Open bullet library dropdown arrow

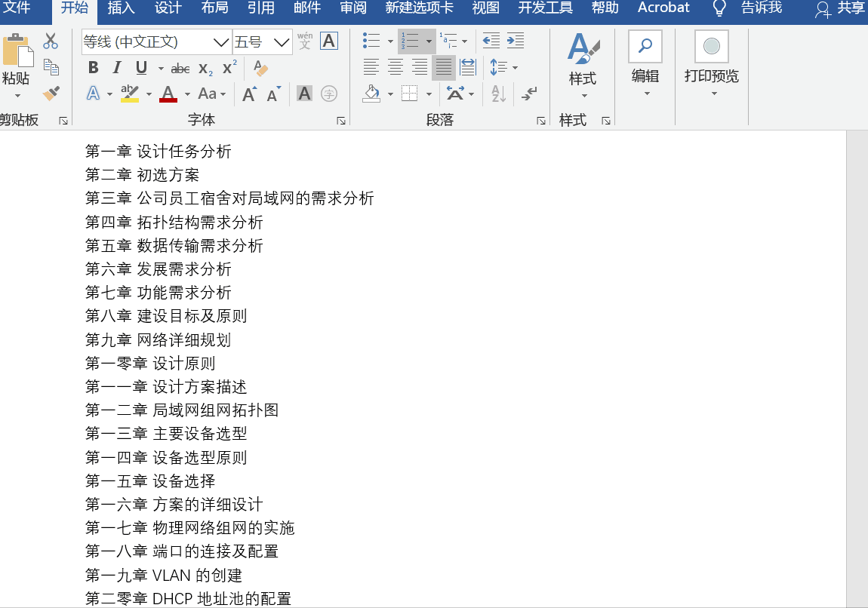[390, 41]
